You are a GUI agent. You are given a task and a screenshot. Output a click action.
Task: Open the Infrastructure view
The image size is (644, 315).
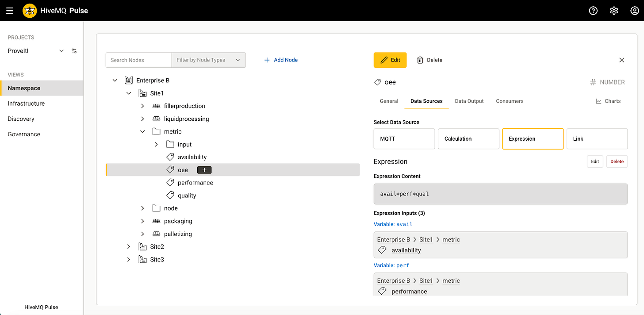(42, 104)
